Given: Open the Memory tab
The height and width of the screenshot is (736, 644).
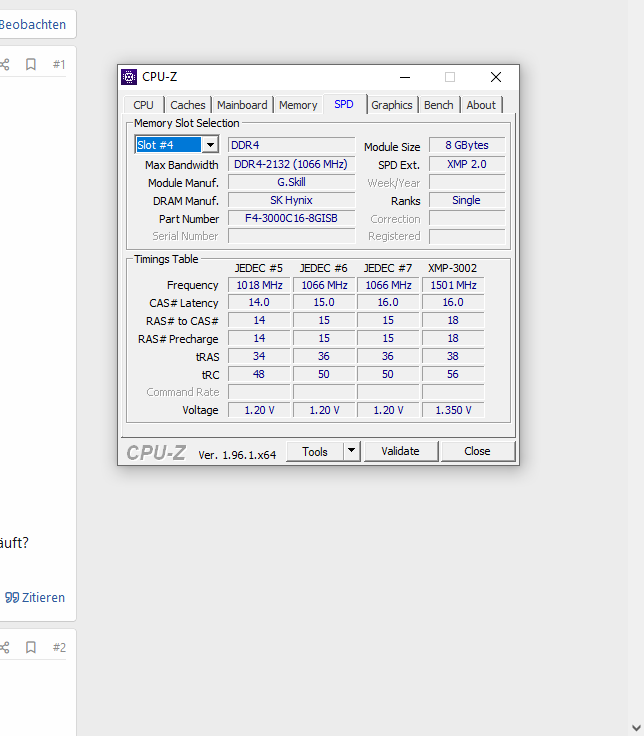Looking at the screenshot, I should pyautogui.click(x=298, y=105).
